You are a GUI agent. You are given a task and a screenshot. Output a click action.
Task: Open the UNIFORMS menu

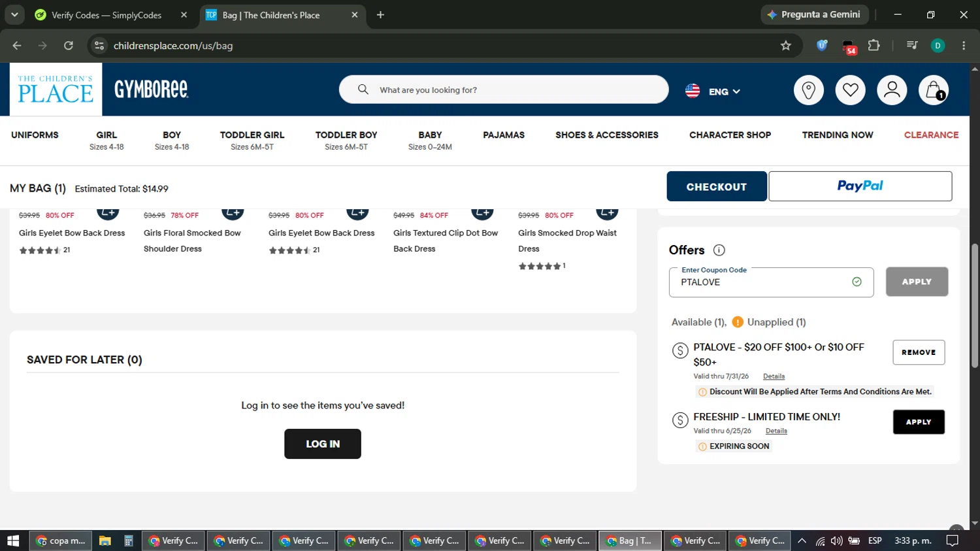(x=35, y=135)
